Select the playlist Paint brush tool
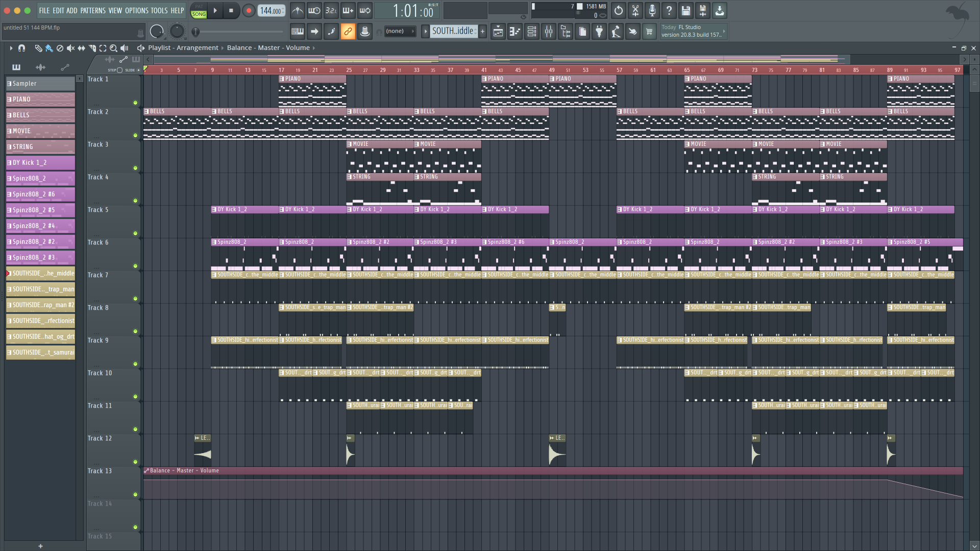 point(49,48)
